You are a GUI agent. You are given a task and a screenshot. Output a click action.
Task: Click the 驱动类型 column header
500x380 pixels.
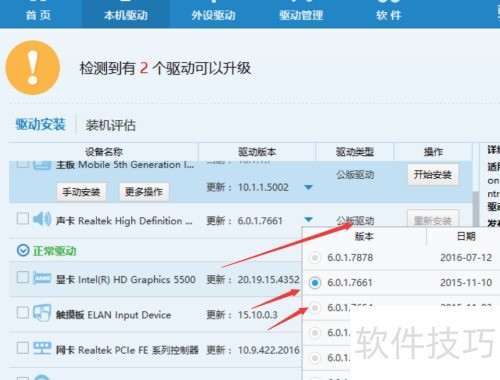click(x=355, y=152)
